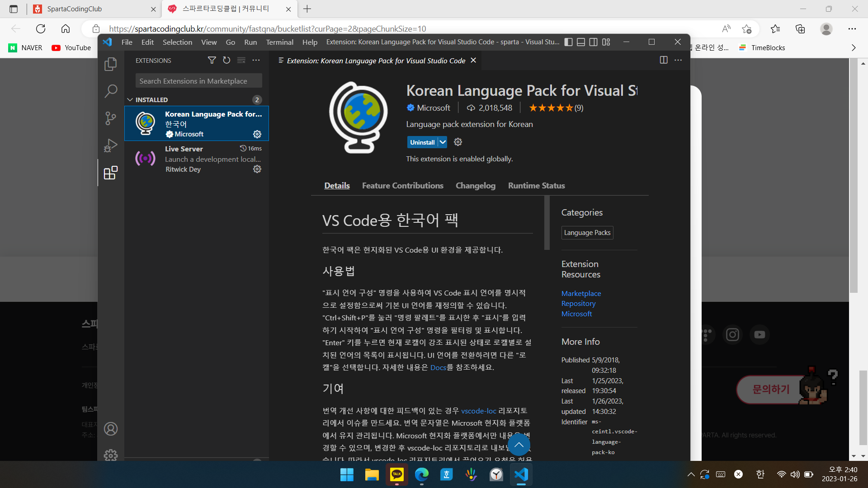Go to browser home page

pyautogui.click(x=66, y=29)
